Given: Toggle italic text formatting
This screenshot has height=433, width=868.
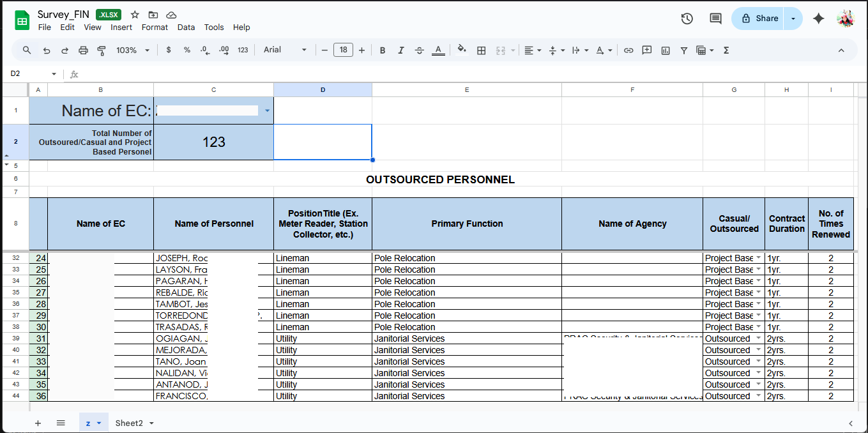Looking at the screenshot, I should point(401,50).
